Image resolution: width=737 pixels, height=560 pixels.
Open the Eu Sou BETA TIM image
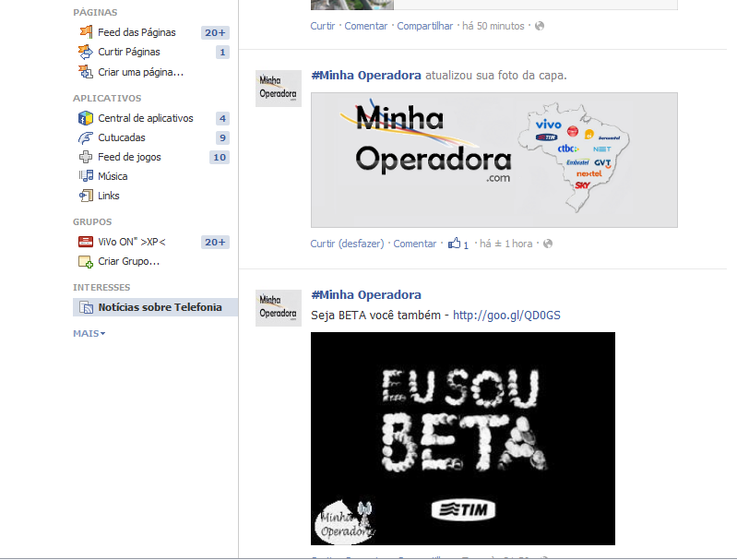(462, 438)
